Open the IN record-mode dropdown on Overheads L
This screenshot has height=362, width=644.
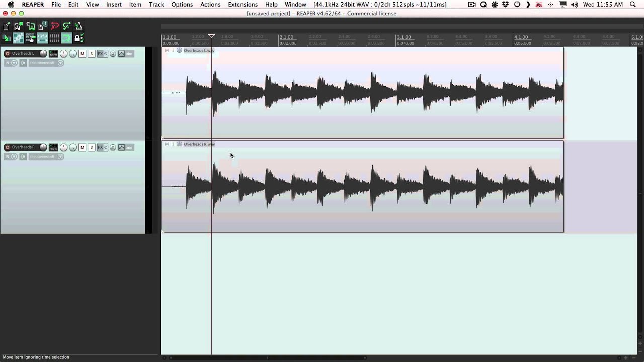click(x=11, y=63)
